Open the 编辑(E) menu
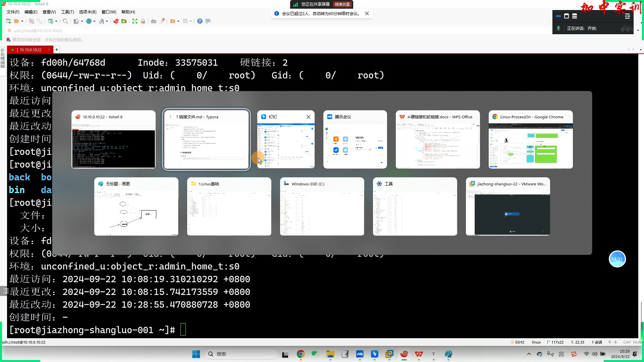This screenshot has width=644, height=362. [x=31, y=12]
